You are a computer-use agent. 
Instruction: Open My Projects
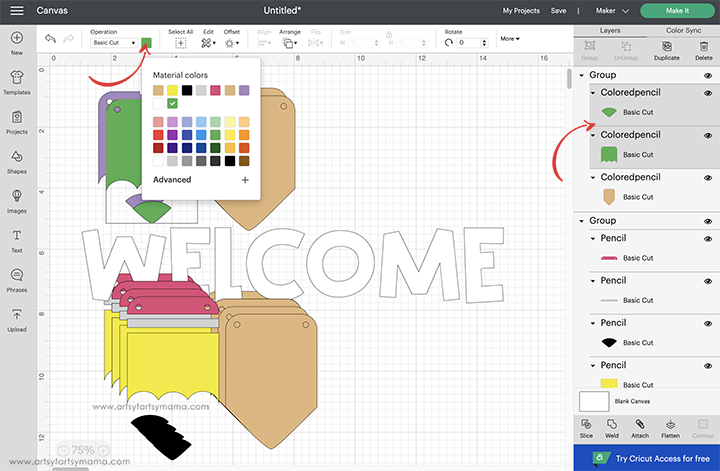pos(521,11)
